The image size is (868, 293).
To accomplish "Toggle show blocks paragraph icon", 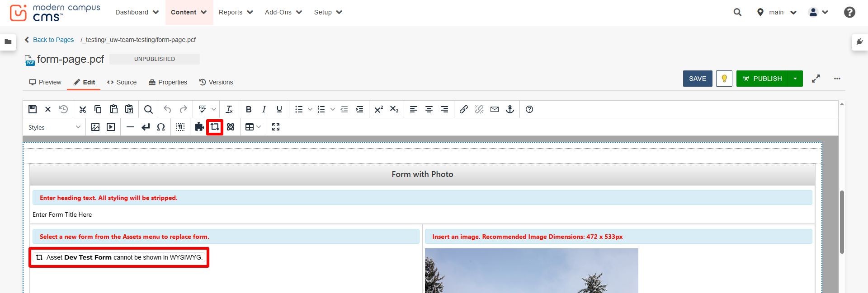I will (x=180, y=127).
